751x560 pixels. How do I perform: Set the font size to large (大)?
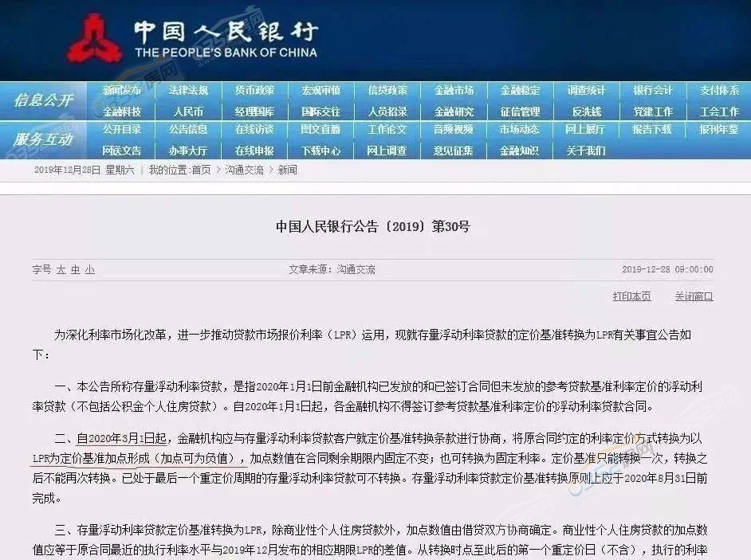click(x=61, y=270)
